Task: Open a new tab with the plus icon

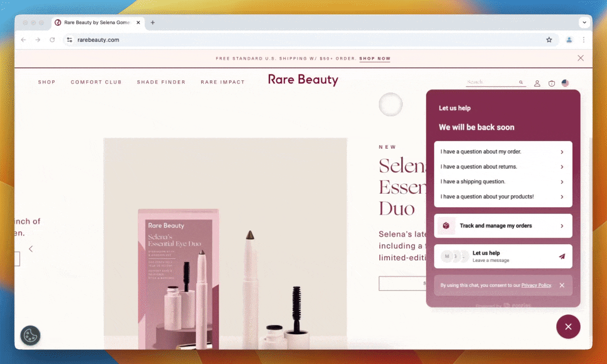Action: click(153, 23)
